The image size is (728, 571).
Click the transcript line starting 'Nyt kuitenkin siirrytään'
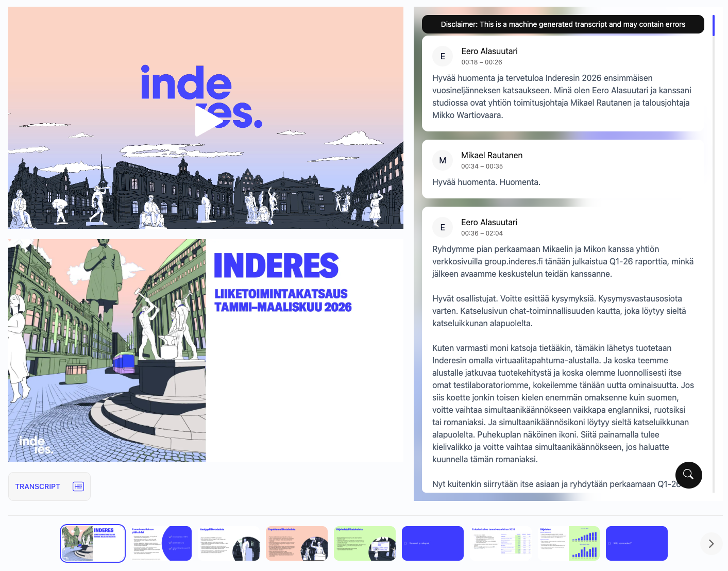click(556, 484)
